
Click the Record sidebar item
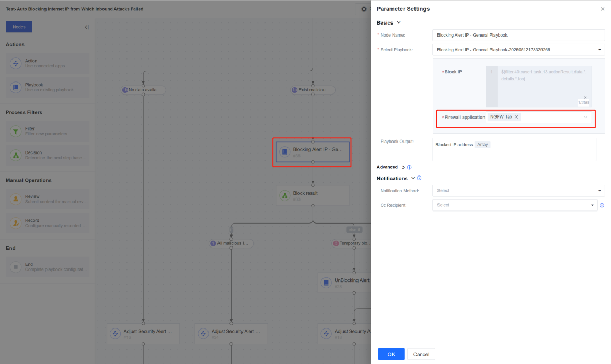48,223
